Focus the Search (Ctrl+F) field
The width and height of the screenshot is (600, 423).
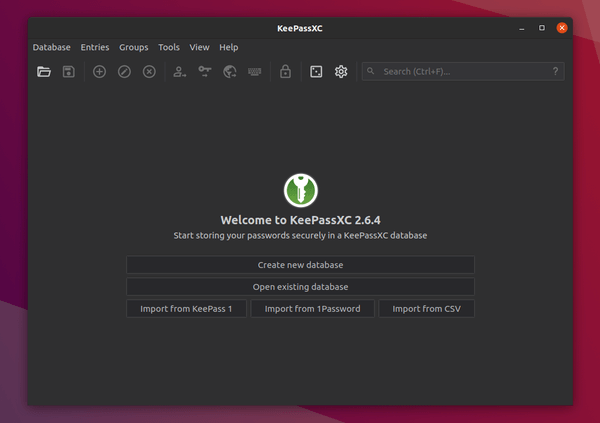(463, 71)
